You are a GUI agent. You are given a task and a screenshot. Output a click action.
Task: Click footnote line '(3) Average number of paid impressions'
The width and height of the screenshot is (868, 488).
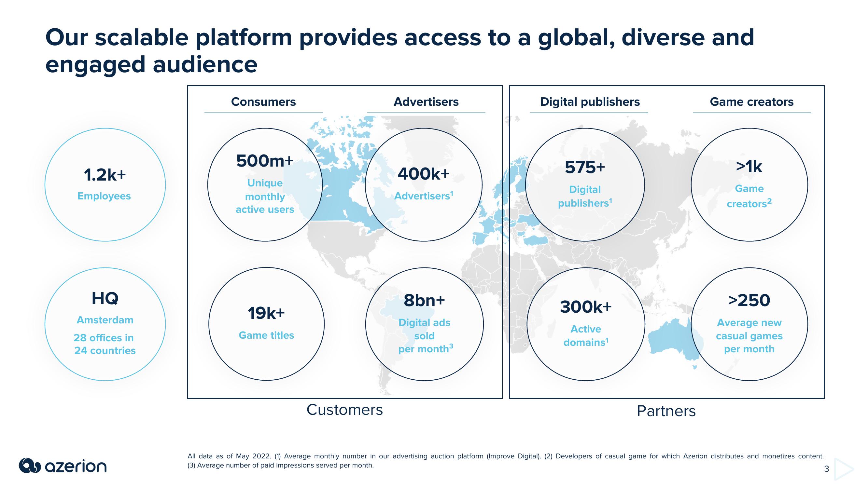pyautogui.click(x=280, y=466)
